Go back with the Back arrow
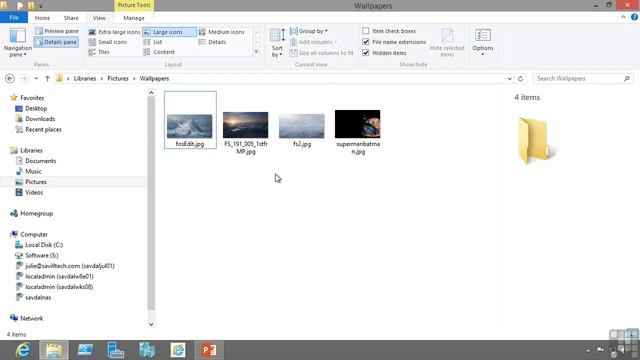This screenshot has height=360, width=640. click(x=10, y=78)
